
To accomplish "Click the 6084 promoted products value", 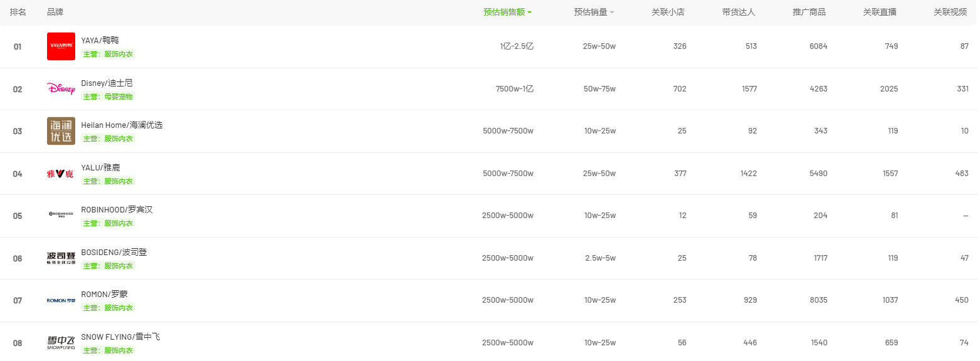I will pyautogui.click(x=818, y=46).
